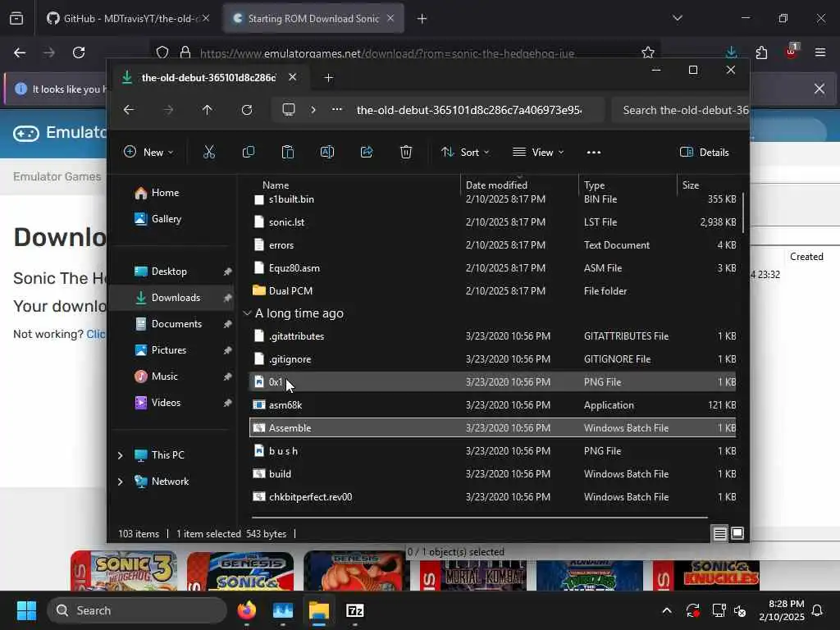840x630 pixels.
Task: Click the Share icon in Explorer toolbar
Action: [x=367, y=152]
